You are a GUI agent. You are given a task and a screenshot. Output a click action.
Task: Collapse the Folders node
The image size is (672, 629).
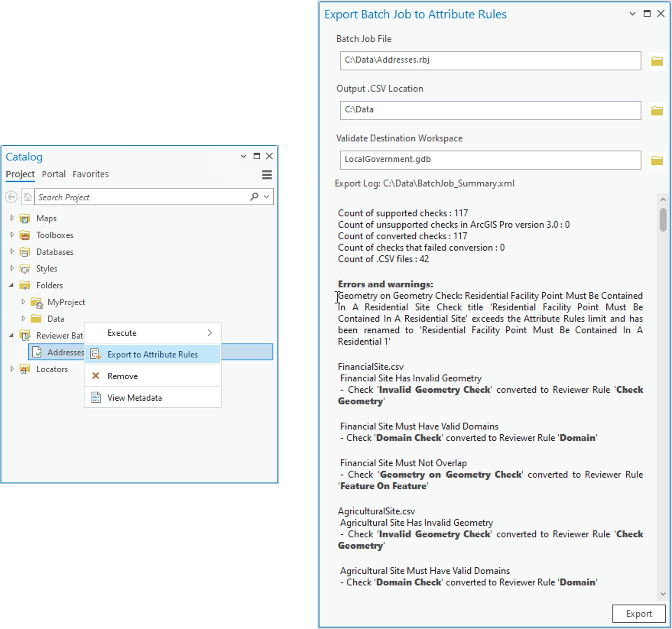click(x=11, y=285)
